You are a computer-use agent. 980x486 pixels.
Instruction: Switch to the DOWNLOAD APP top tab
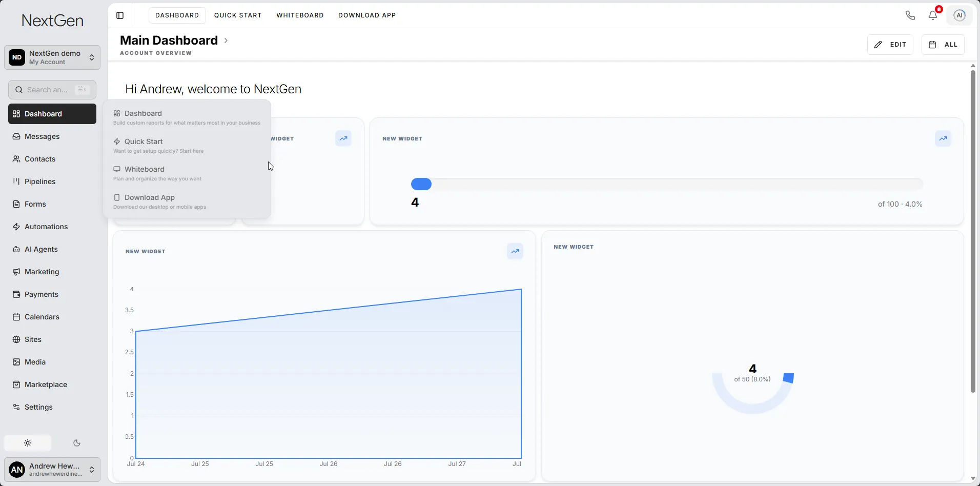pyautogui.click(x=367, y=15)
